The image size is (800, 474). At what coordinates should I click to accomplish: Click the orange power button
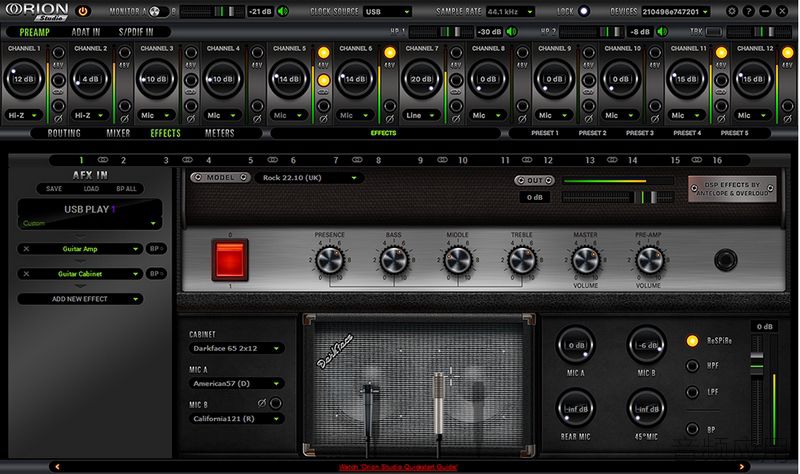pyautogui.click(x=83, y=11)
